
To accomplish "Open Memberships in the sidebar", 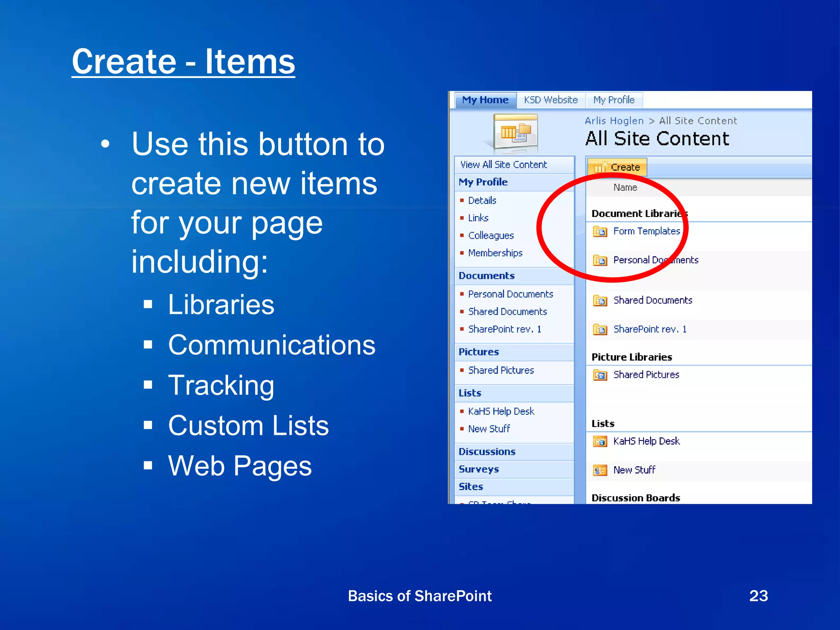I will click(495, 253).
